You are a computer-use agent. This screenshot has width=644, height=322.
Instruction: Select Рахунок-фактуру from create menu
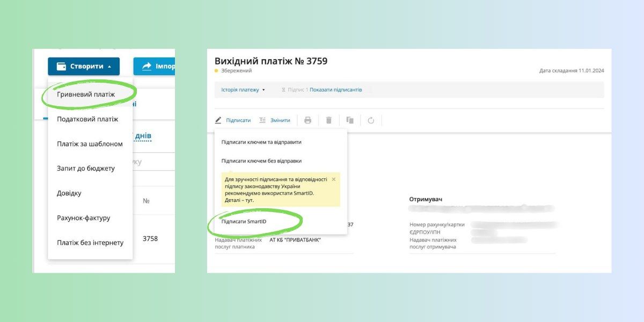84,218
